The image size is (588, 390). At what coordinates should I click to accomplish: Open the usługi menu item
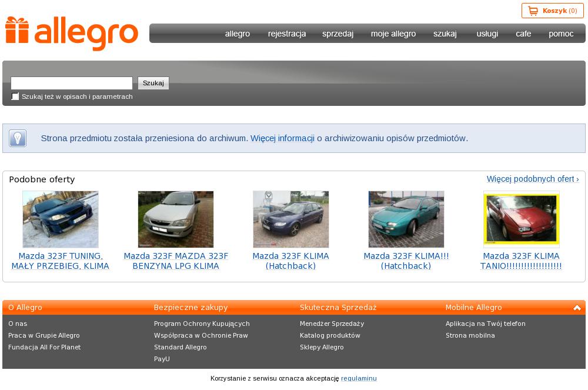(487, 34)
